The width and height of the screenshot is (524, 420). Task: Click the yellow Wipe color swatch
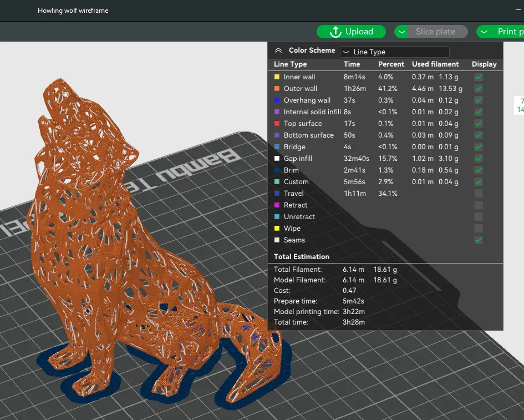click(277, 229)
